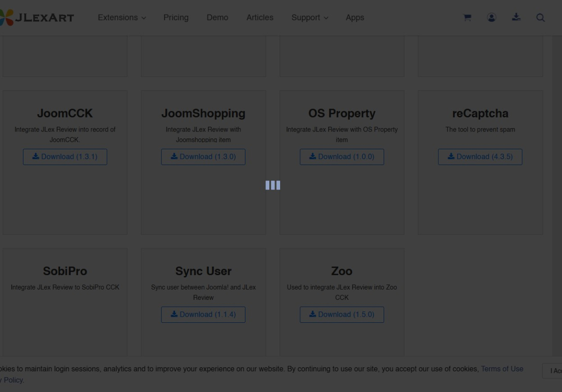Download JoomCCK version 1.3.1
The width and height of the screenshot is (562, 392).
coord(65,157)
